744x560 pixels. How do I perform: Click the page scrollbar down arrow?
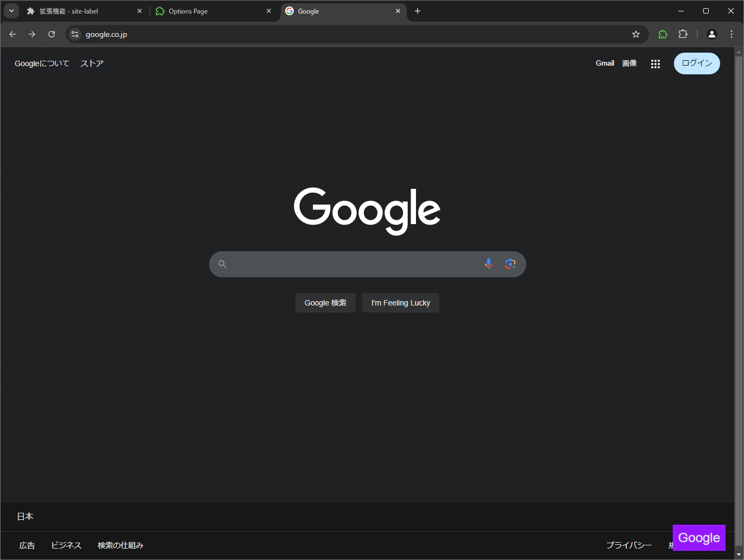point(739,555)
